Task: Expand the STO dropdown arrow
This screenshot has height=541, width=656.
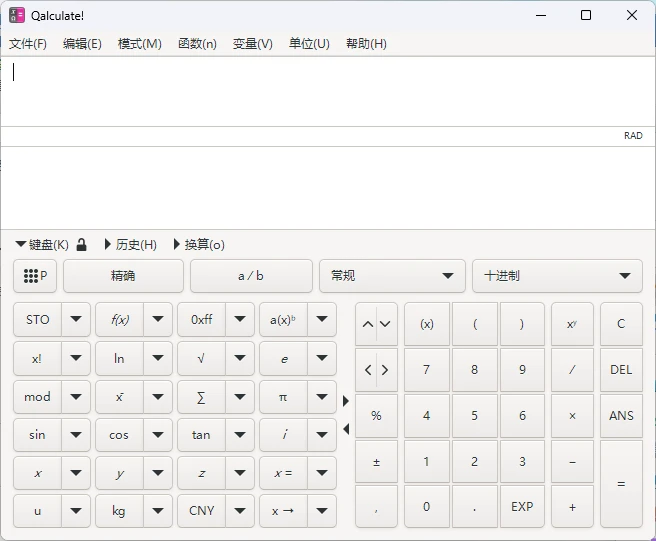Action: point(76,320)
